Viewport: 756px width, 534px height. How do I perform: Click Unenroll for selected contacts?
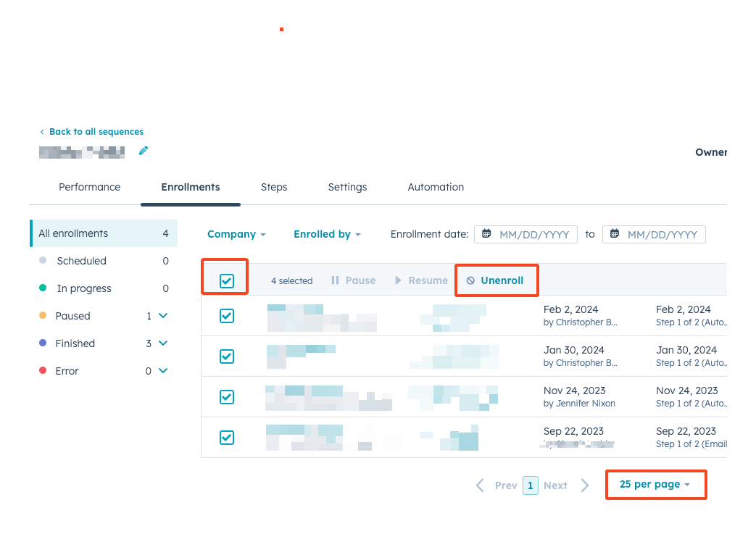click(x=496, y=280)
